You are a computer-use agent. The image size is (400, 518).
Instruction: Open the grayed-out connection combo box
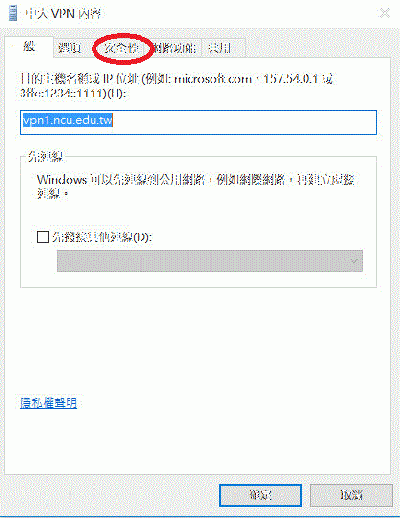[x=210, y=261]
